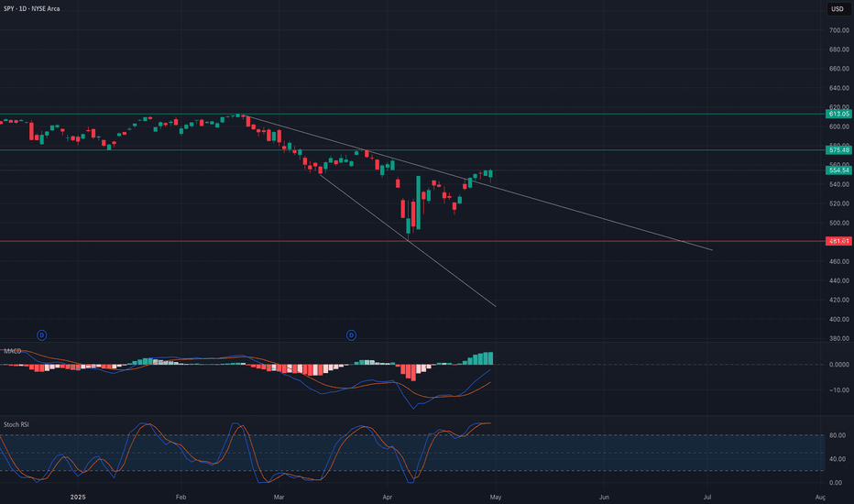
Task: Click the 460.00 price axis label
Action: tap(839, 261)
